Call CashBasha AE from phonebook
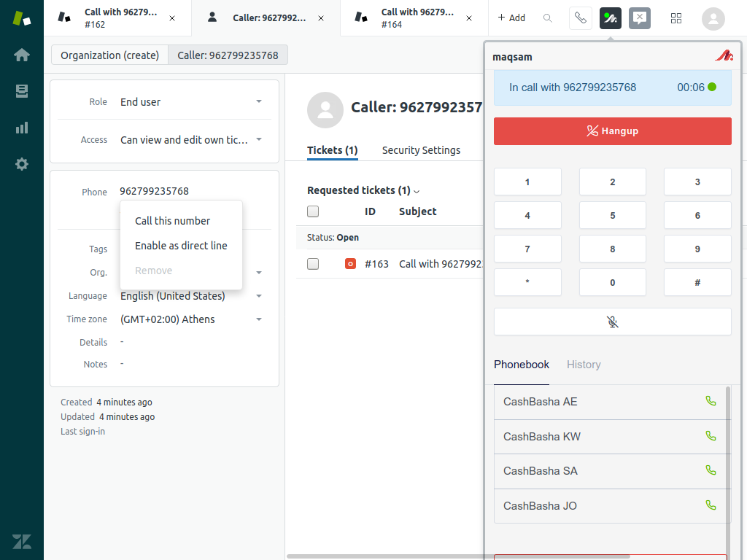 (711, 401)
